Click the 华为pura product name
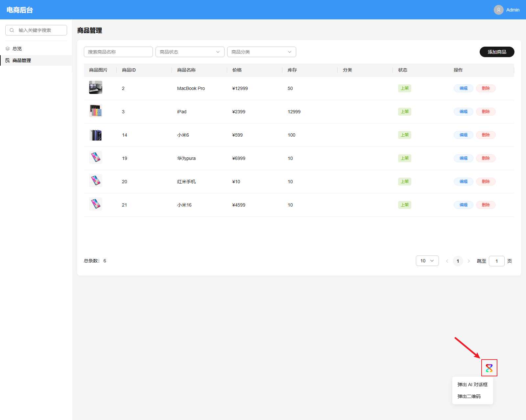 186,158
